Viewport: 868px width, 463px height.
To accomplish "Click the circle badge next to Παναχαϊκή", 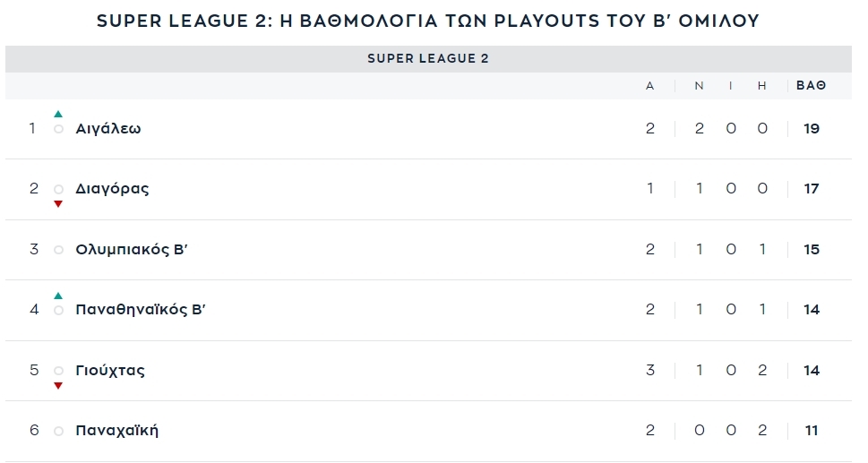I will (x=58, y=431).
